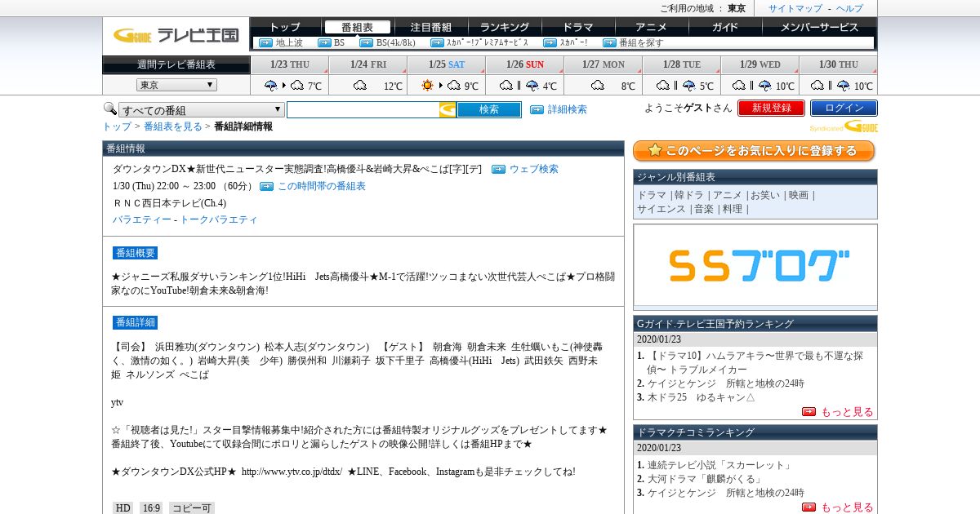980x514 pixels.
Task: Click the バラエティー genre link
Action: (x=142, y=219)
